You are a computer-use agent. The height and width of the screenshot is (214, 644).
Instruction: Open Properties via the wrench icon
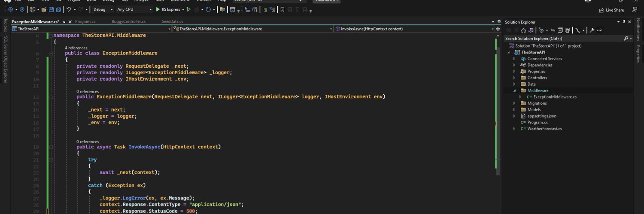(592, 30)
